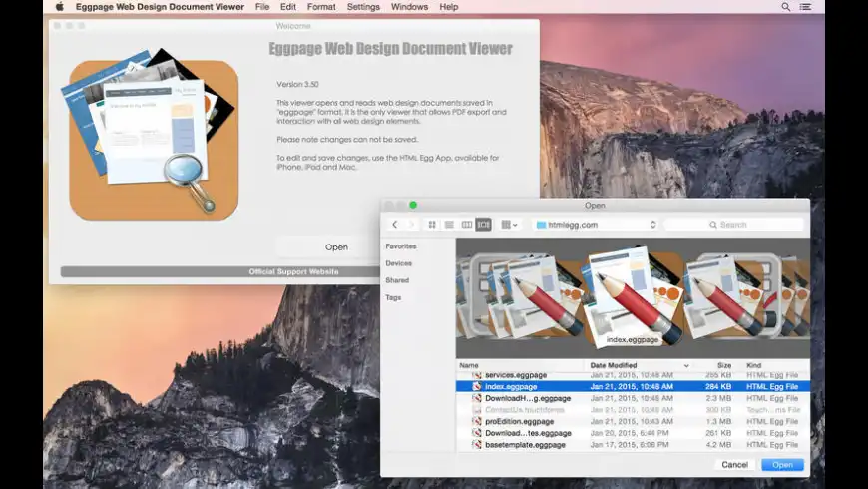The image size is (868, 489).
Task: Sort by Date Modified column
Action: click(614, 365)
